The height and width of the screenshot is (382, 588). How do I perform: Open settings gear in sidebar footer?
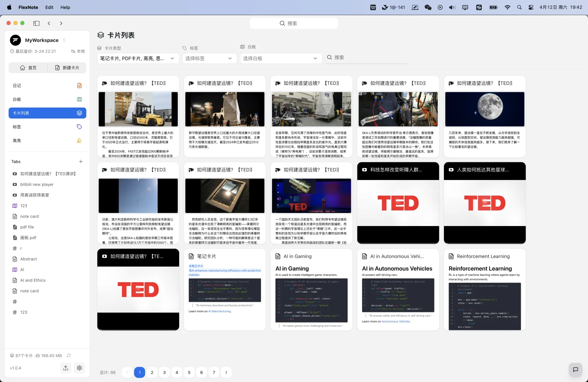point(79,368)
